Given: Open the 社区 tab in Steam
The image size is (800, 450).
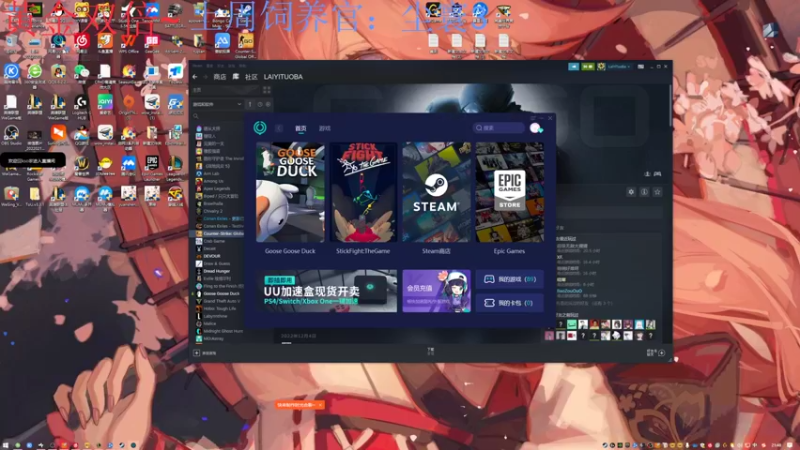Looking at the screenshot, I should pos(251,77).
